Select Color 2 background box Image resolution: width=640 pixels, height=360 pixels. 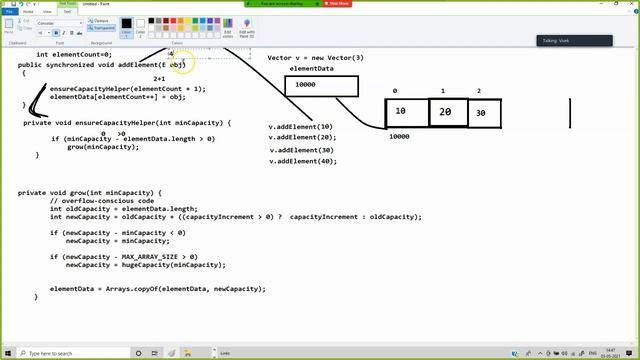(x=140, y=28)
